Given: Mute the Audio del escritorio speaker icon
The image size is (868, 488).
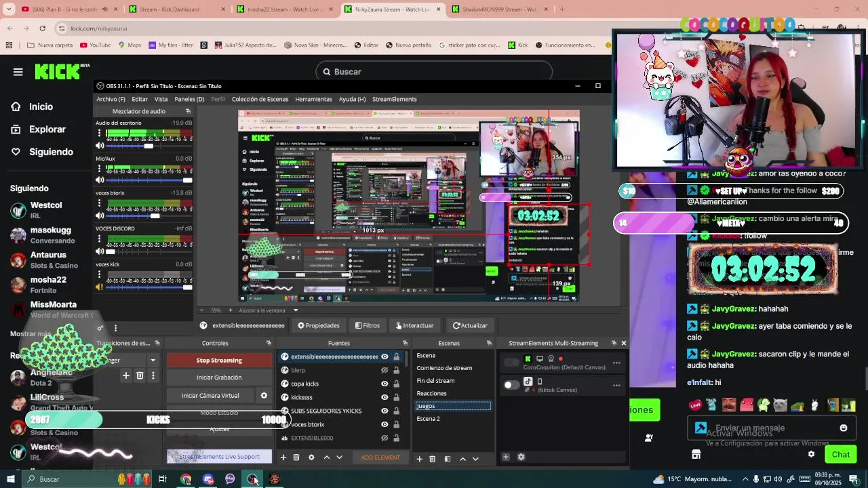Looking at the screenshot, I should click(100, 146).
